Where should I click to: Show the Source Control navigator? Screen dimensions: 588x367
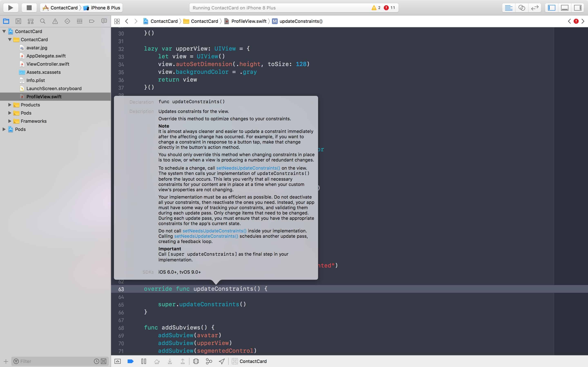click(18, 21)
